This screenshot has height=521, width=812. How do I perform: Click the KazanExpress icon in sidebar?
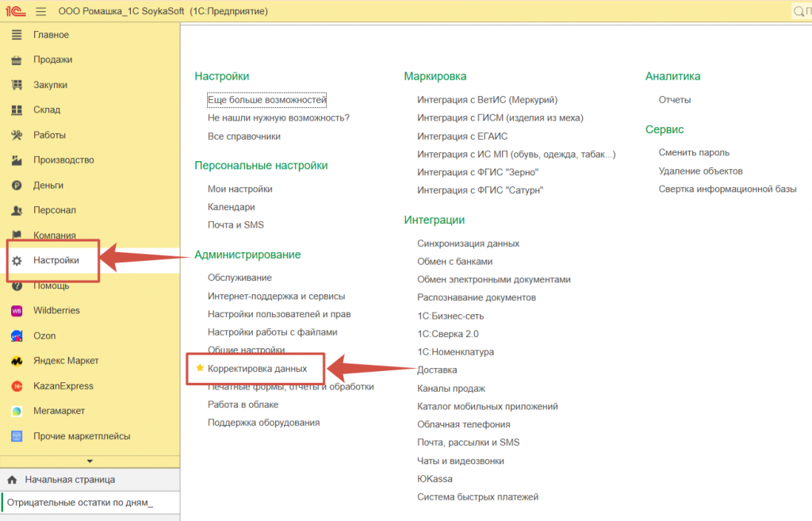[x=17, y=386]
